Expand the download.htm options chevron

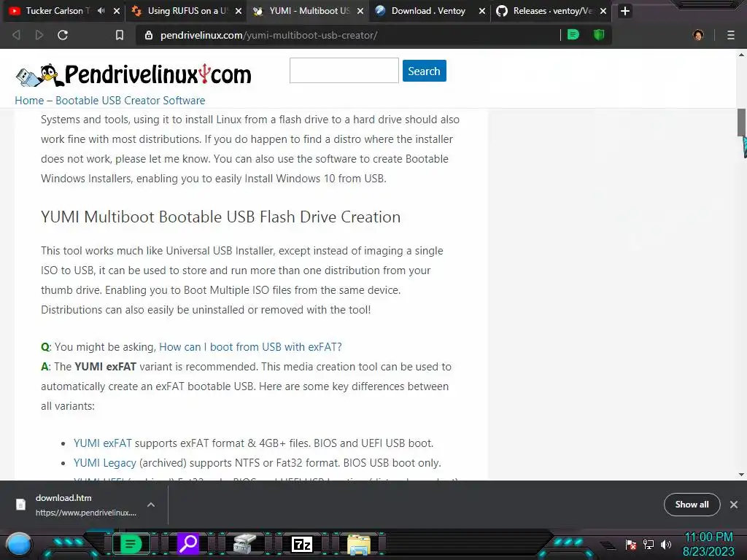pyautogui.click(x=150, y=505)
